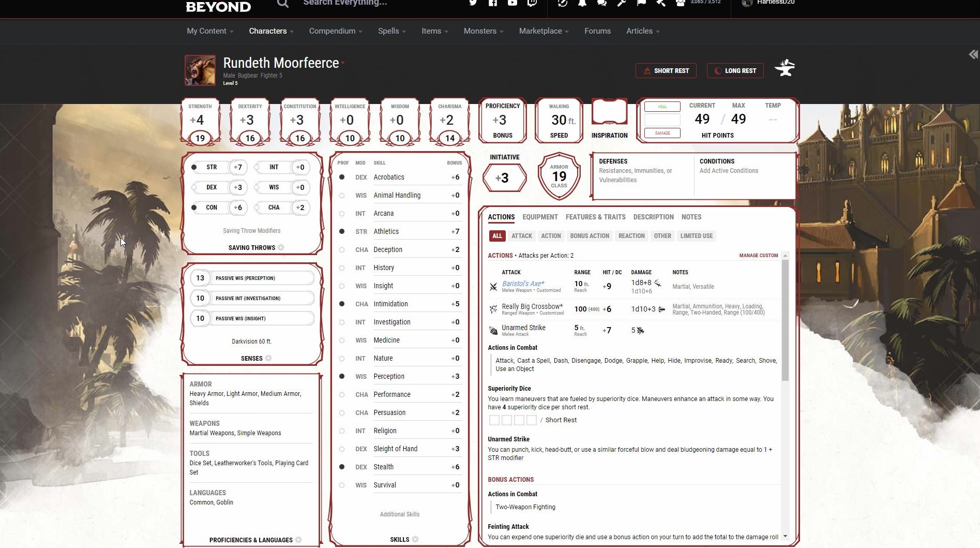This screenshot has height=548, width=980.
Task: Click the Armor Class 19 shield
Action: [559, 176]
